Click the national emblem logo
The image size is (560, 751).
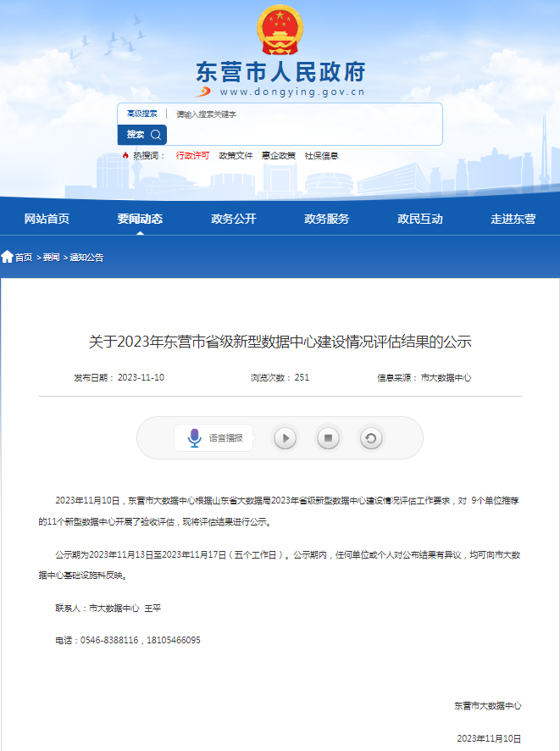click(x=280, y=30)
